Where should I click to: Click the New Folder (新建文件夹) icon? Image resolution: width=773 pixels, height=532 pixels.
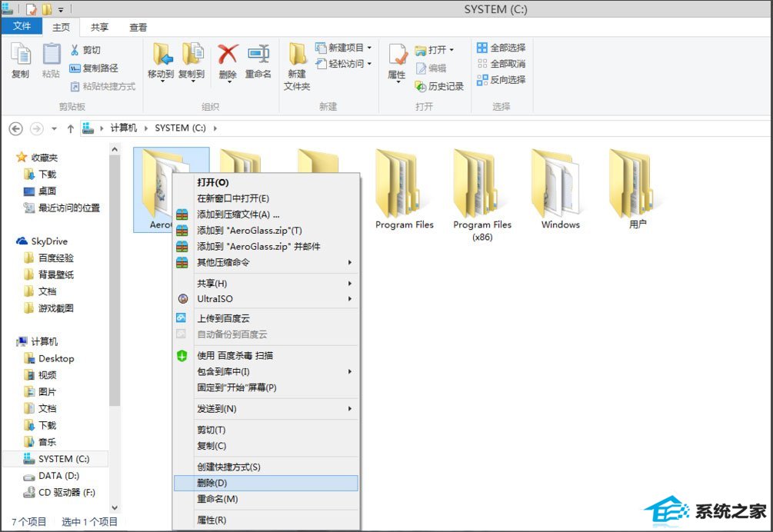click(x=297, y=55)
